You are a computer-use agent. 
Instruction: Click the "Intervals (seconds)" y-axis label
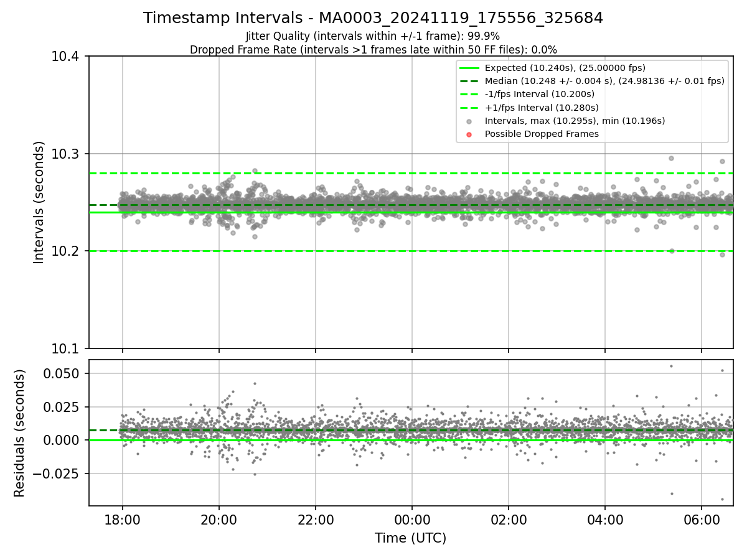point(39,202)
